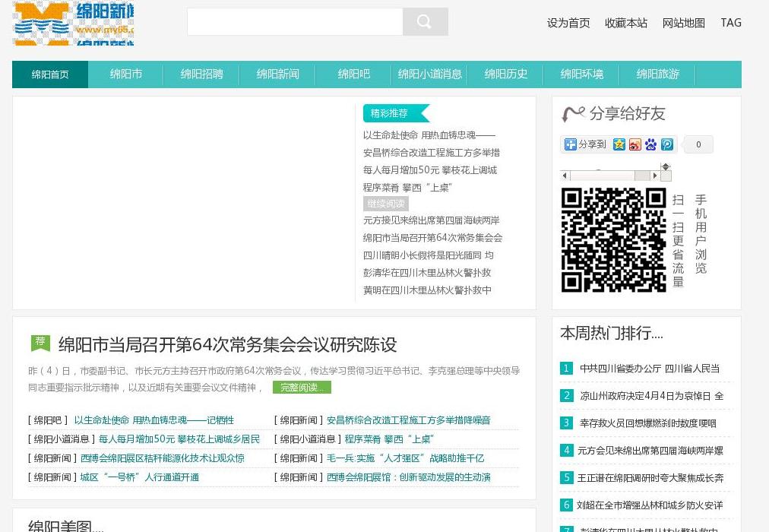
Task: Select 绵阳首页 nav tab
Action: (x=50, y=74)
